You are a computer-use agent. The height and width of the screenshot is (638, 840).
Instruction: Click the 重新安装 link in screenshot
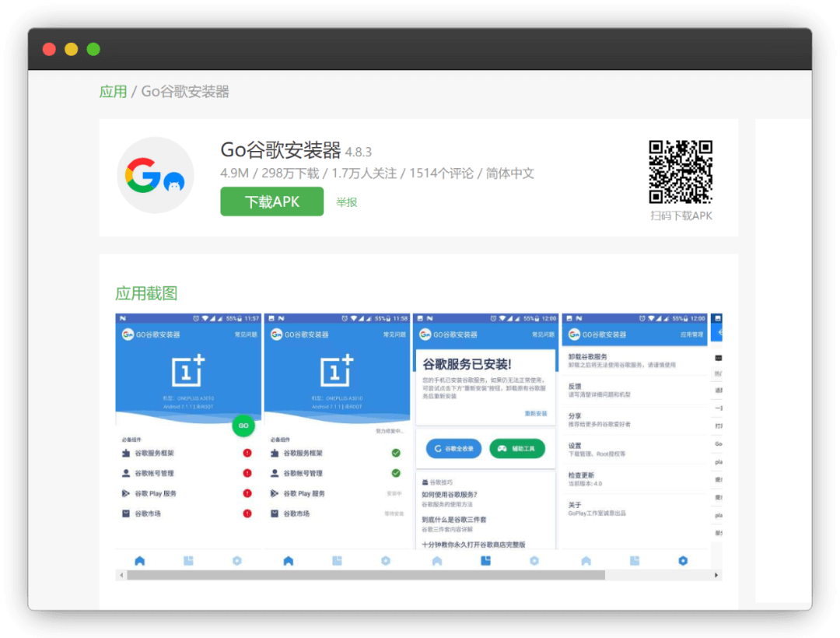(x=536, y=414)
